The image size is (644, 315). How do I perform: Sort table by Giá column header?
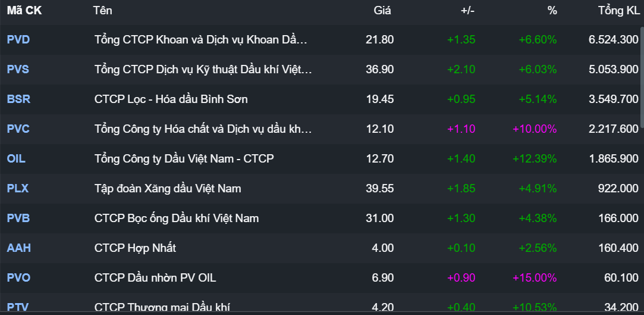[x=383, y=11]
